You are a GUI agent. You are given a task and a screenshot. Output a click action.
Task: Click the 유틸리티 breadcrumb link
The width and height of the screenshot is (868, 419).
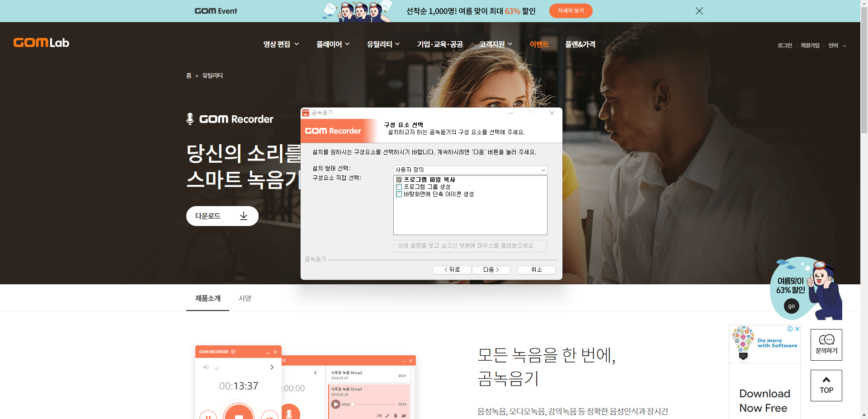tap(212, 75)
